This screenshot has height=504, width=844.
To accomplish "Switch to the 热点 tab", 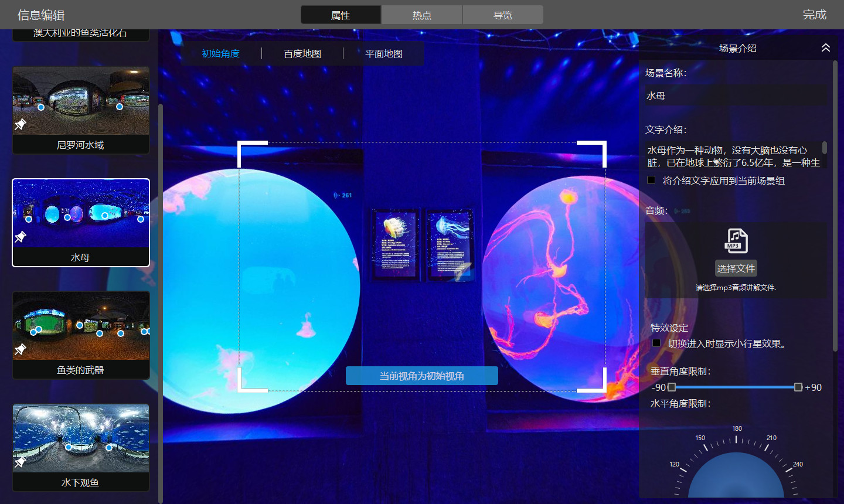I will [421, 15].
